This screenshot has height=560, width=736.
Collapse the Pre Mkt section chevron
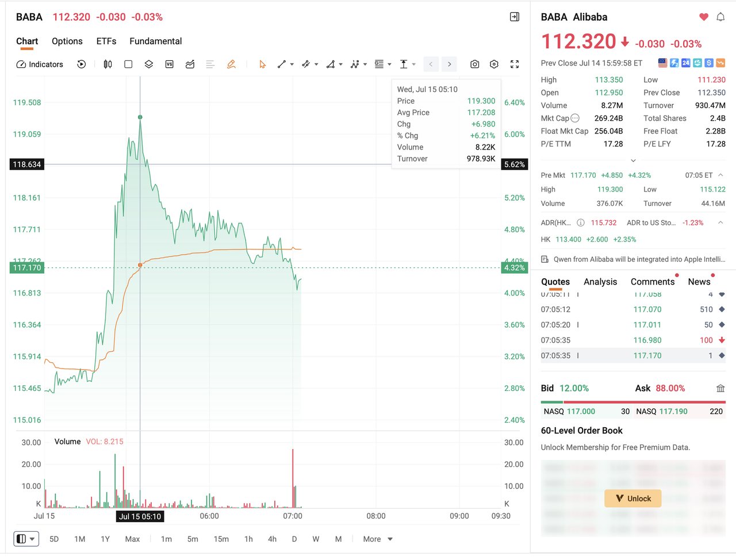pos(720,175)
